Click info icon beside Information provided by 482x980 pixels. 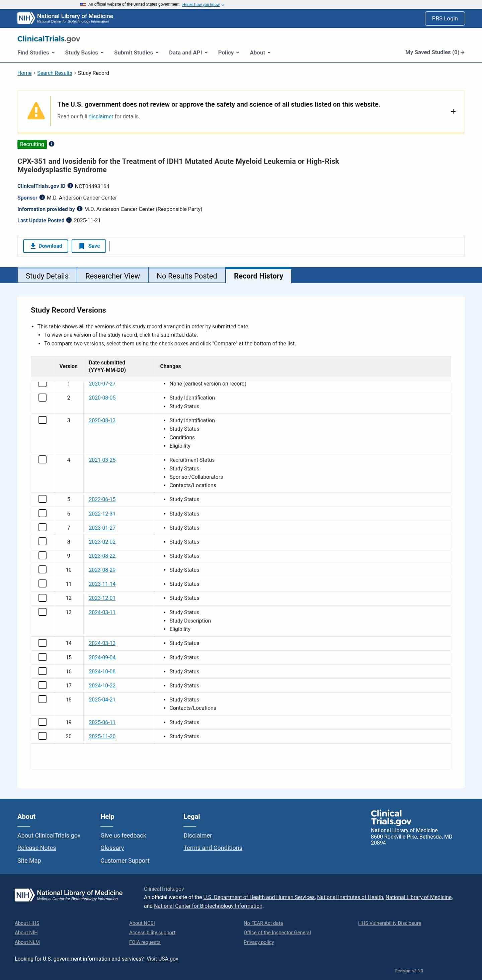80,209
